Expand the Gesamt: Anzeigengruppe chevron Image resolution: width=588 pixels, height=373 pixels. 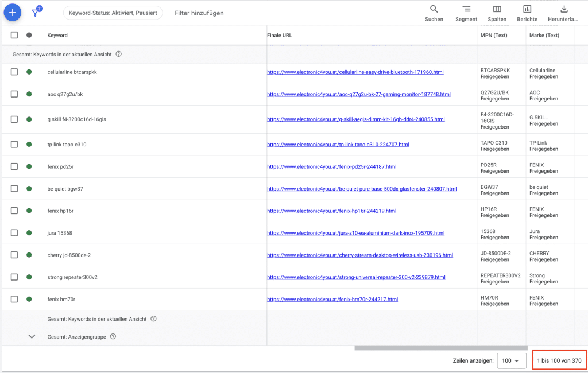[x=32, y=337]
